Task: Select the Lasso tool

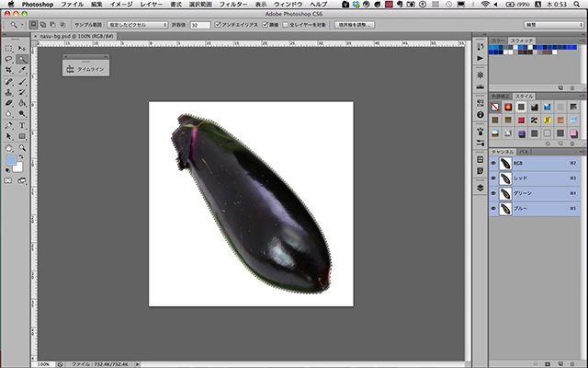Action: tap(7, 58)
